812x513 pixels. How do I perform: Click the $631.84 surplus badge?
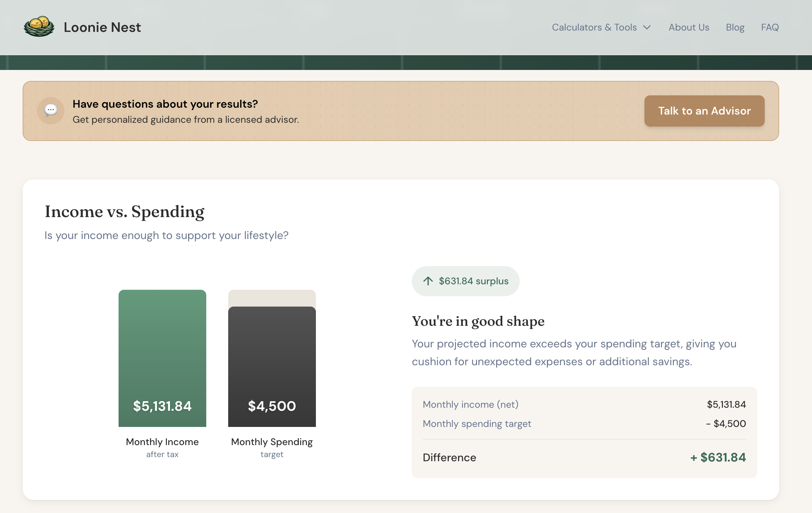tap(465, 281)
